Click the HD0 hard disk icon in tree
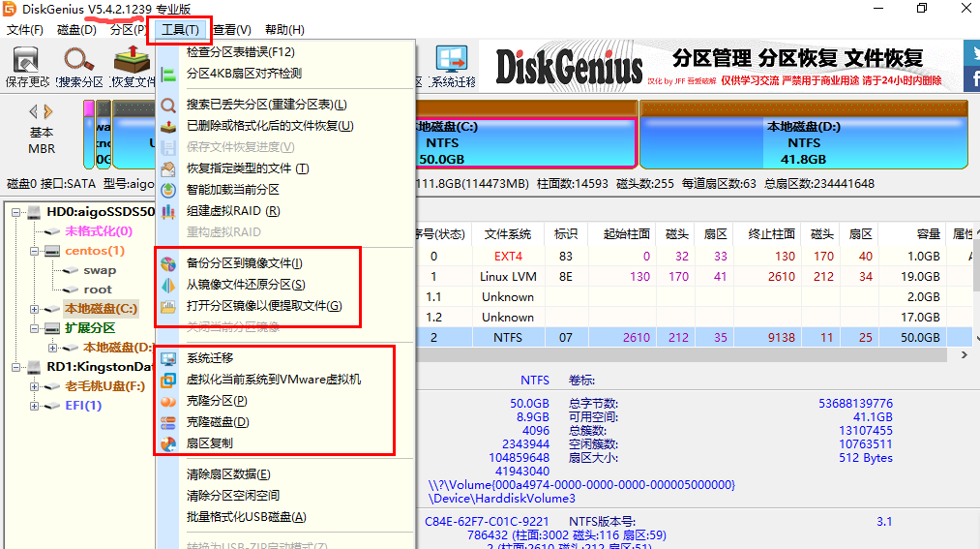Image resolution: width=980 pixels, height=549 pixels. (x=35, y=213)
